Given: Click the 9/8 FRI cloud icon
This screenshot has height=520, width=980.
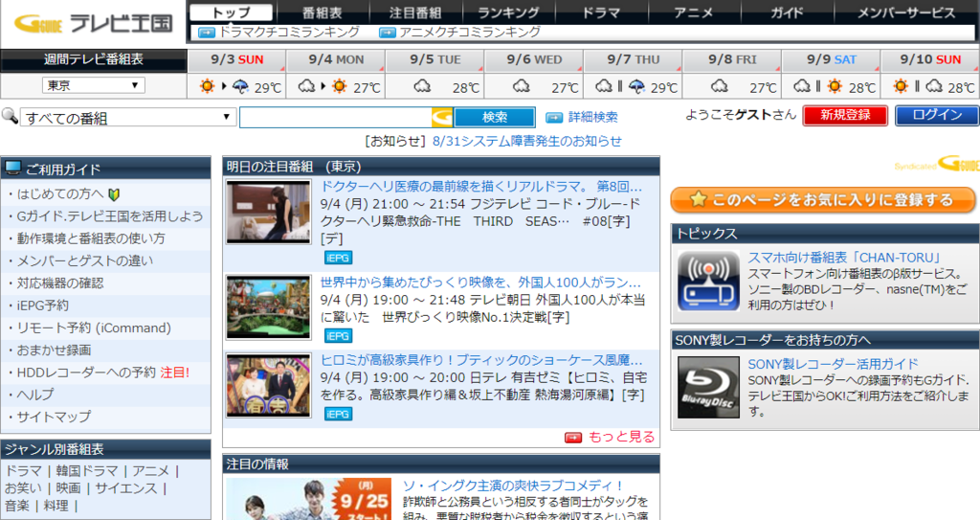Looking at the screenshot, I should 719,86.
